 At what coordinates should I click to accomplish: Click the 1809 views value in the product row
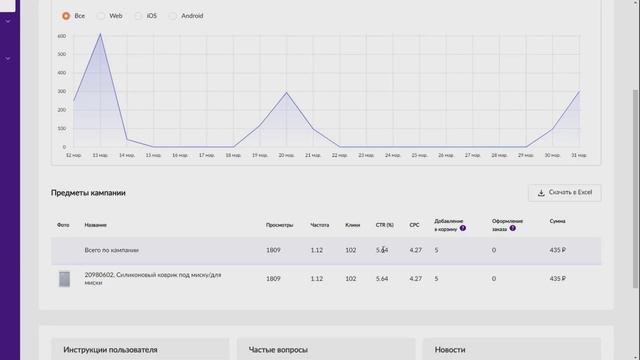pos(273,279)
